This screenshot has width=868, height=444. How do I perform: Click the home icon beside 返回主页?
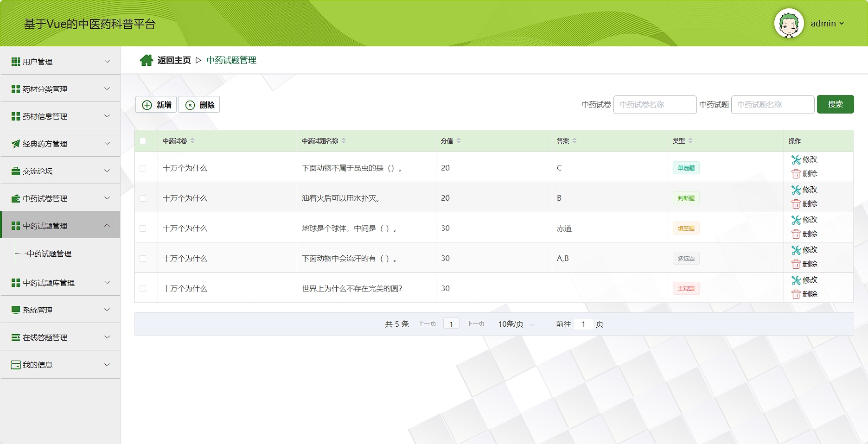coord(147,60)
